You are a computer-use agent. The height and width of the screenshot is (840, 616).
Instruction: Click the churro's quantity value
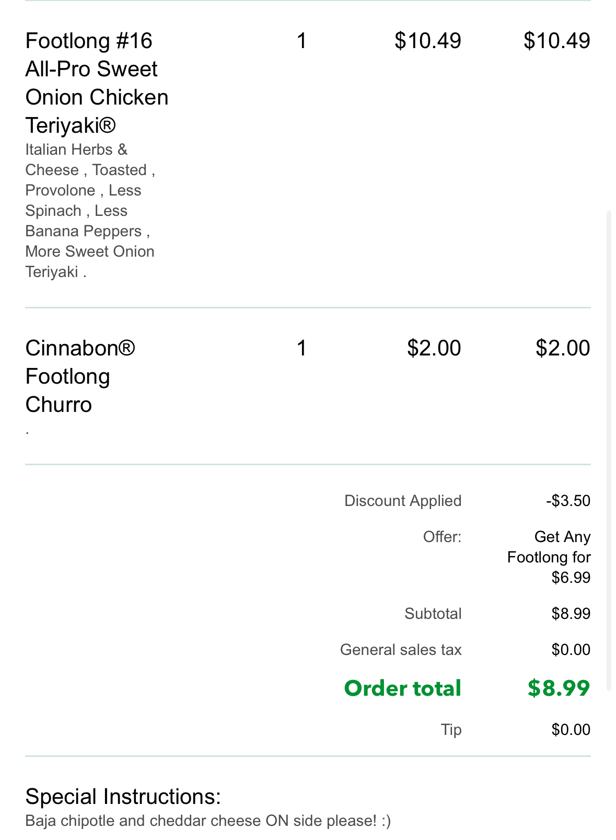pyautogui.click(x=301, y=348)
